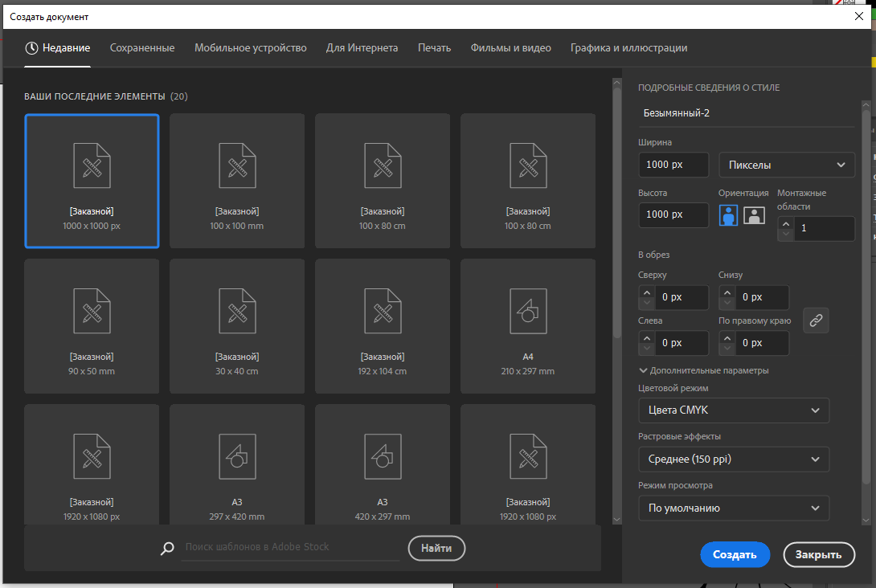Viewport: 876px width, 588px height.
Task: Increase bottom bleed (Снизу) value
Action: (x=727, y=292)
